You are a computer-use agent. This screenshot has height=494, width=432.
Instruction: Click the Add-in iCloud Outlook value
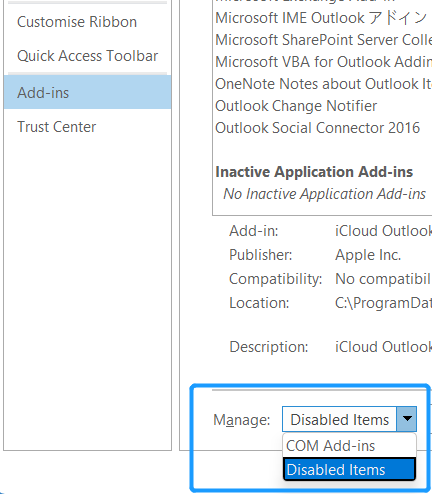[383, 231]
